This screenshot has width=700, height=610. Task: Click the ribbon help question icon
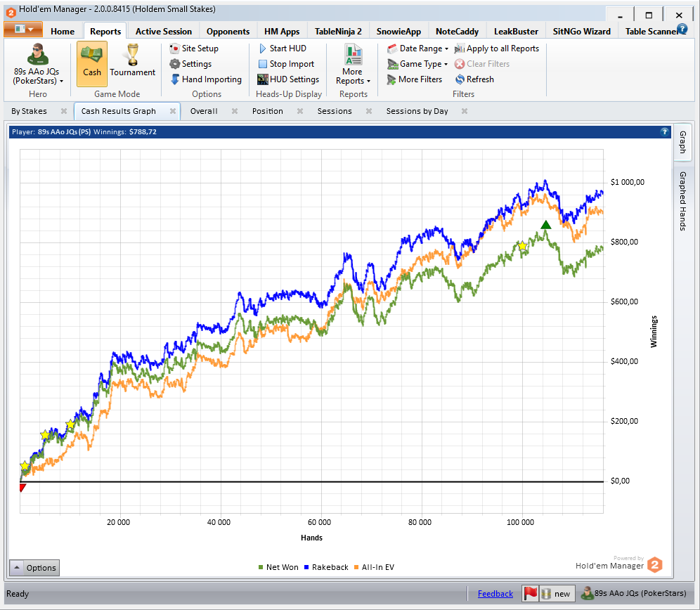pyautogui.click(x=682, y=29)
